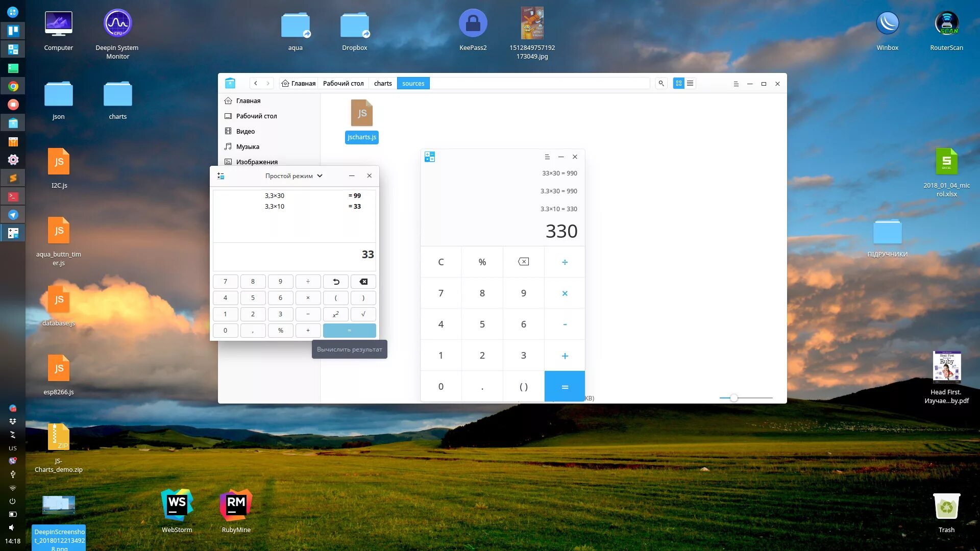Open the large calculator hamburger menu
The image size is (980, 551).
point(547,157)
